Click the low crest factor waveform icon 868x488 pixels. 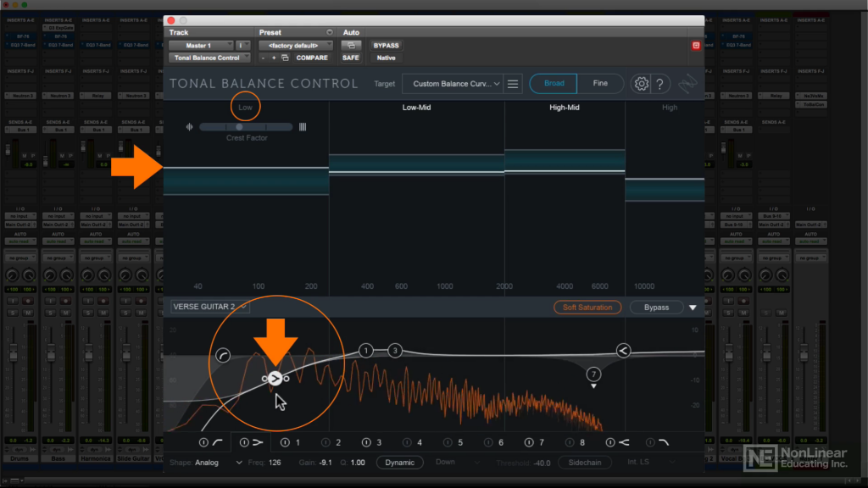(189, 127)
